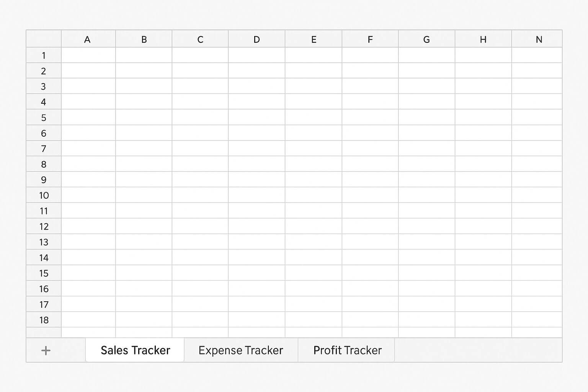This screenshot has height=392, width=588.
Task: Select column A header
Action: tap(88, 39)
